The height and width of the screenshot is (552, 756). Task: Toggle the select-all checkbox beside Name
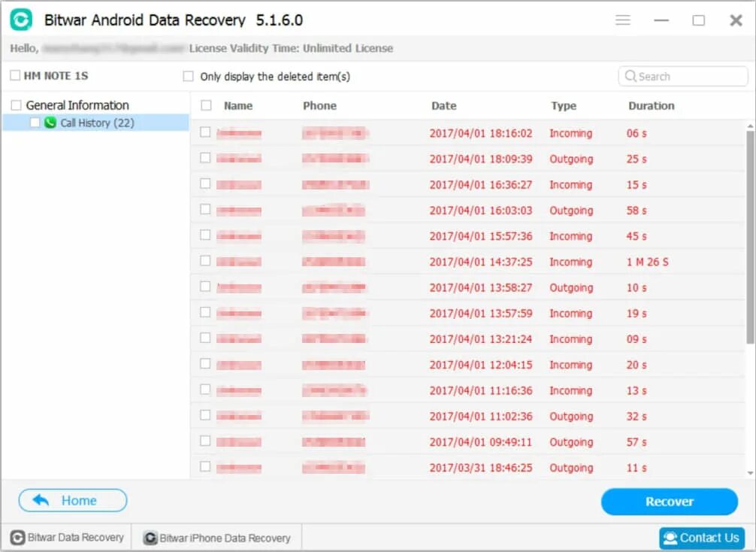(x=206, y=105)
